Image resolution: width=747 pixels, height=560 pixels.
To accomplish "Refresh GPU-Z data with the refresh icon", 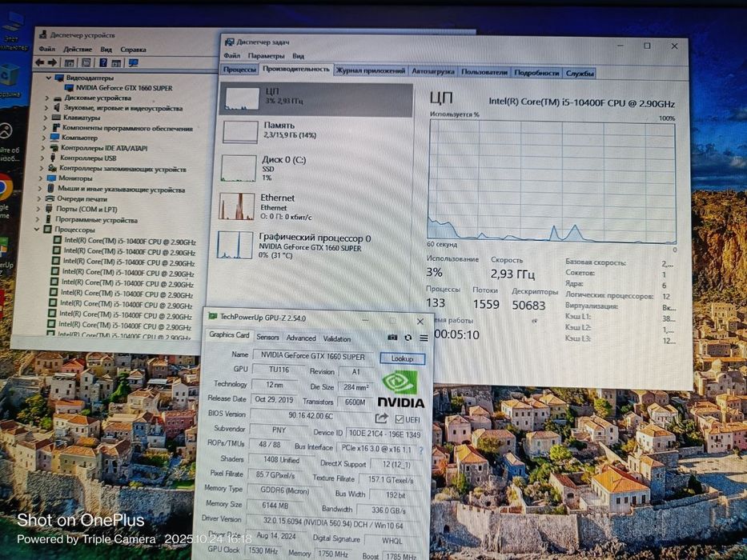I will (x=408, y=338).
